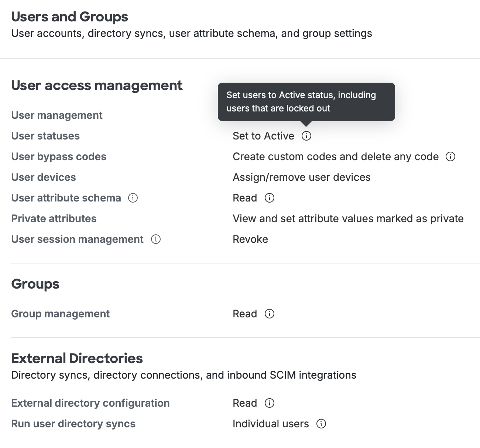480x448 pixels.
Task: Click the User devices row label
Action: pyautogui.click(x=44, y=177)
